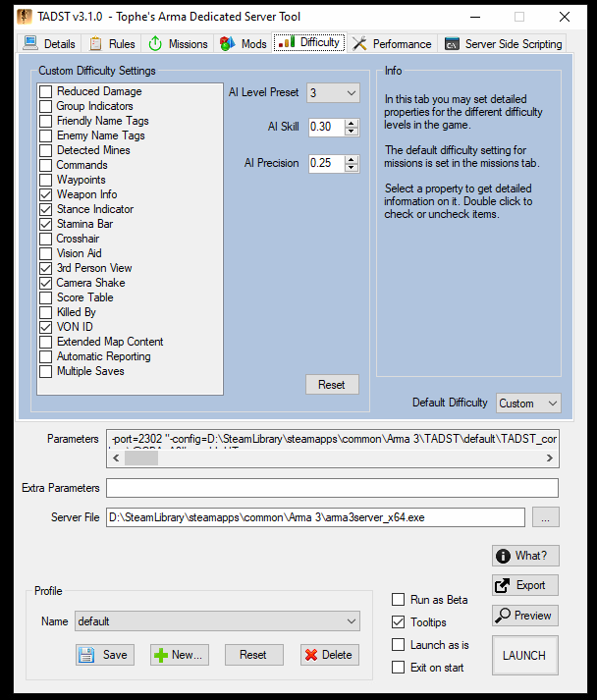Click the LAUNCH button

coord(524,655)
